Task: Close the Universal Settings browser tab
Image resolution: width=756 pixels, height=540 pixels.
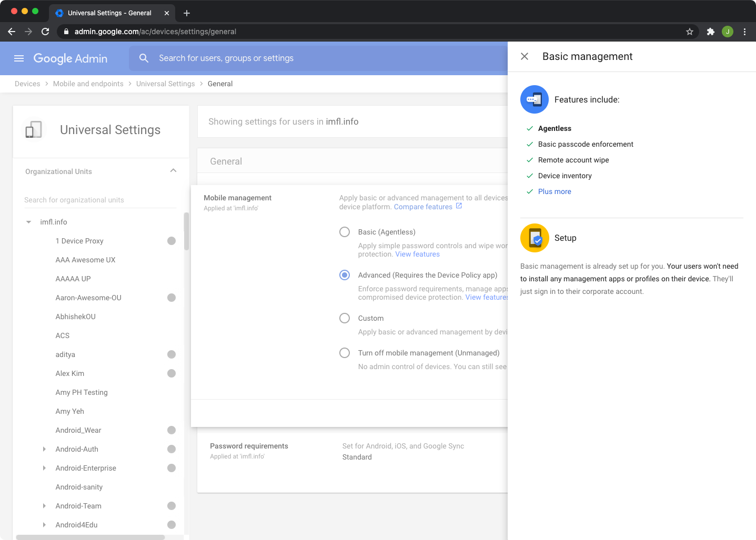Action: pyautogui.click(x=167, y=13)
